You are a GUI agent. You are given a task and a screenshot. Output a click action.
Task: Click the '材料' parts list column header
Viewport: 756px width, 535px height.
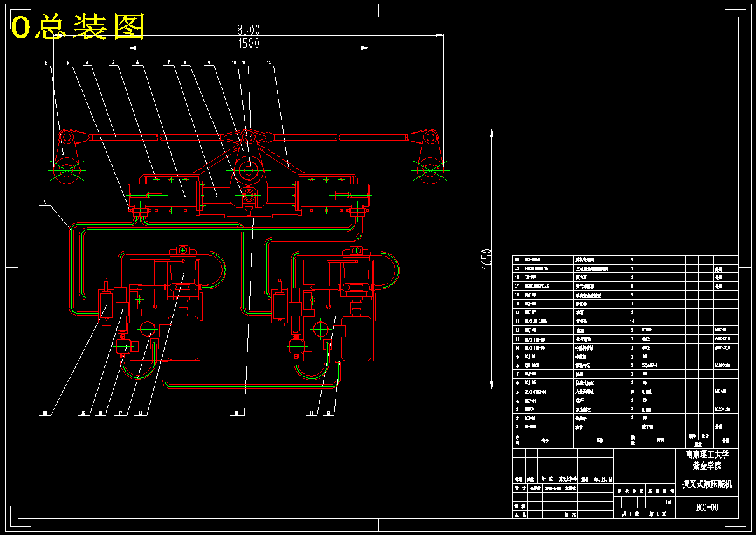point(659,440)
